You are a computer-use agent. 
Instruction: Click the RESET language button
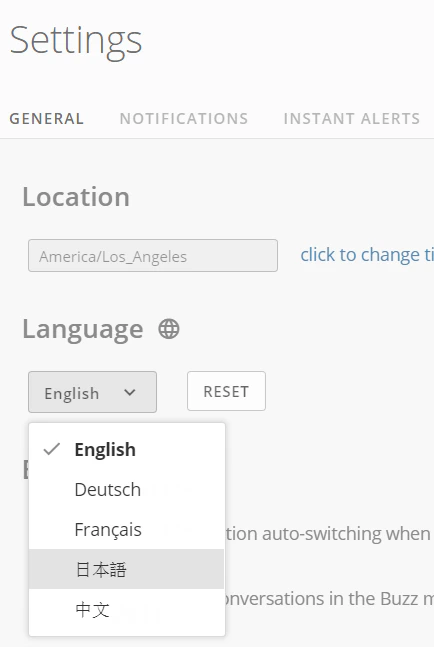226,391
